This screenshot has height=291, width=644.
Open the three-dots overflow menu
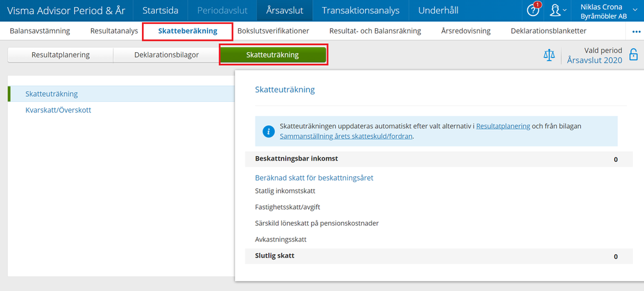click(636, 31)
